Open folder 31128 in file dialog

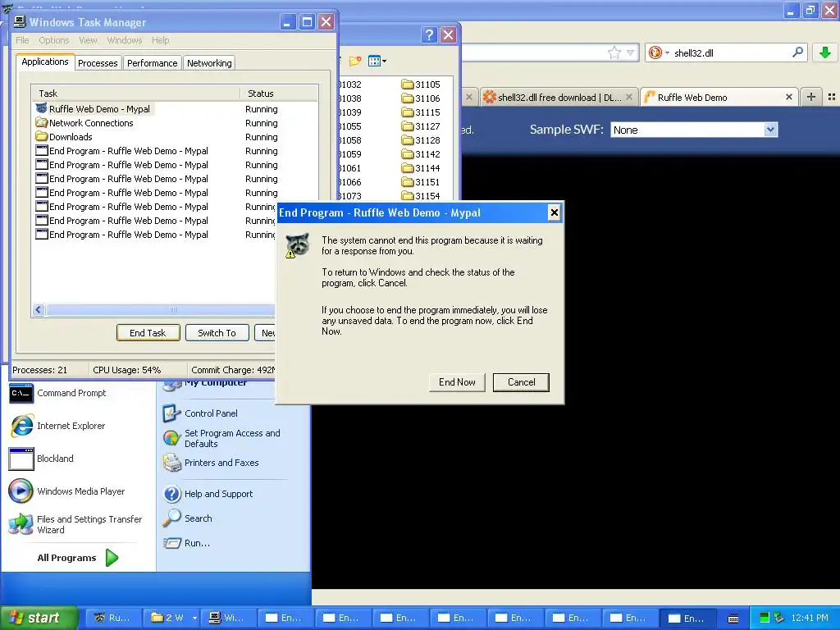tap(421, 139)
